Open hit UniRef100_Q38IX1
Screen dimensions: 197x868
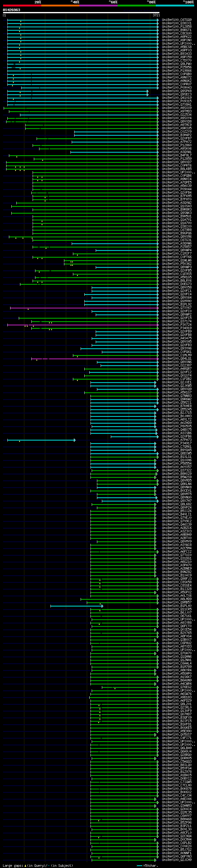[176, 23]
